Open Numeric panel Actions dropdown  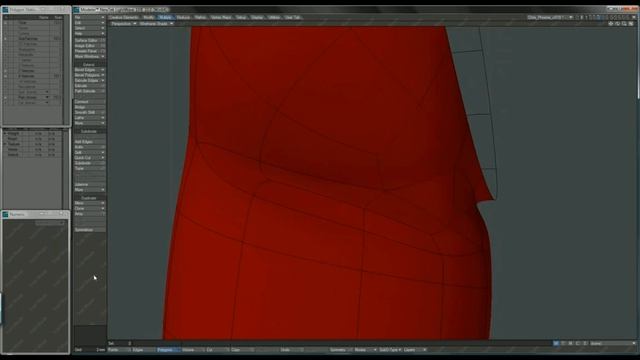50,223
